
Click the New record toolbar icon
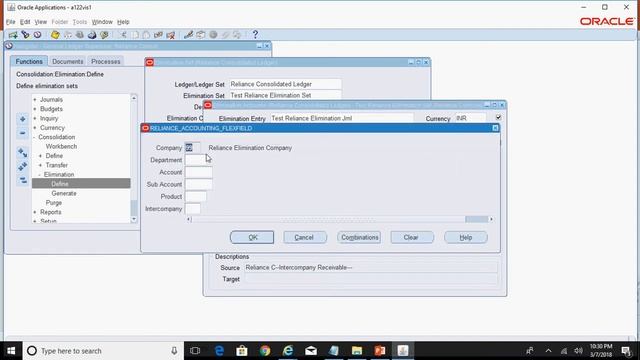(x=13, y=35)
